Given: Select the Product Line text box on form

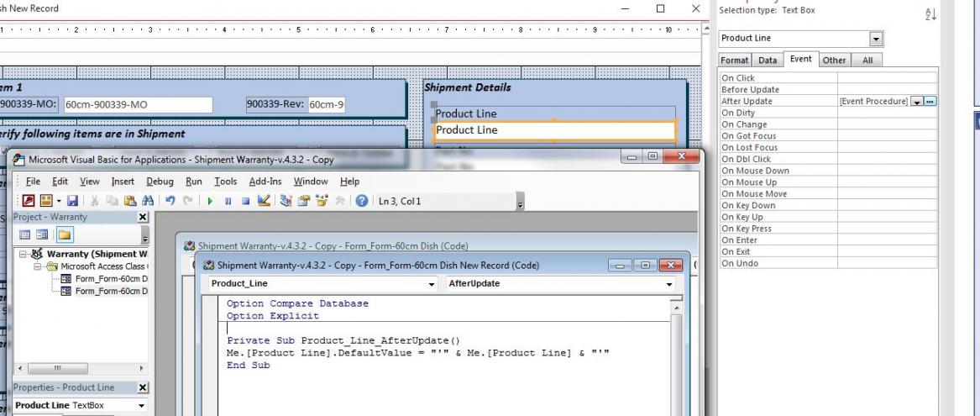Looking at the screenshot, I should (x=555, y=130).
